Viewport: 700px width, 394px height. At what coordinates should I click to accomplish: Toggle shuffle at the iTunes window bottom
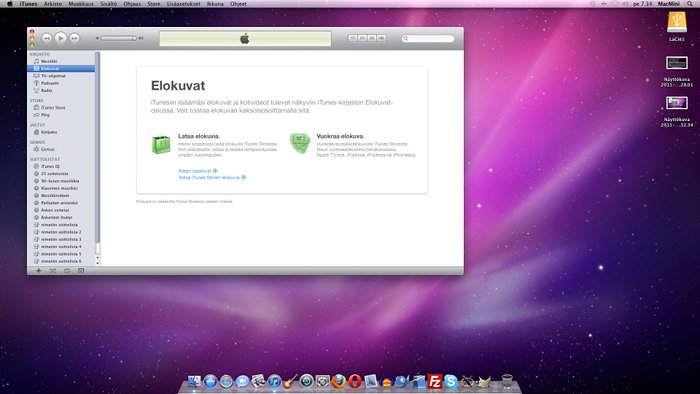coord(53,271)
